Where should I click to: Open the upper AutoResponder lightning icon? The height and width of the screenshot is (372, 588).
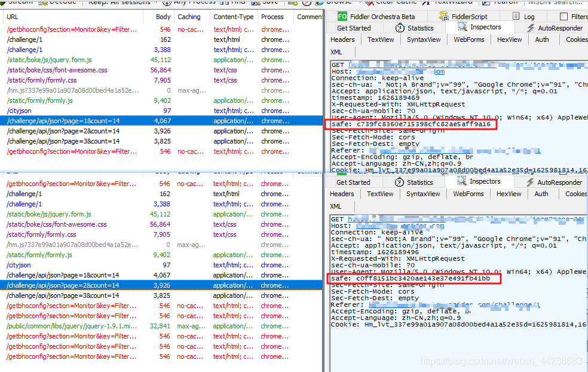(x=530, y=28)
